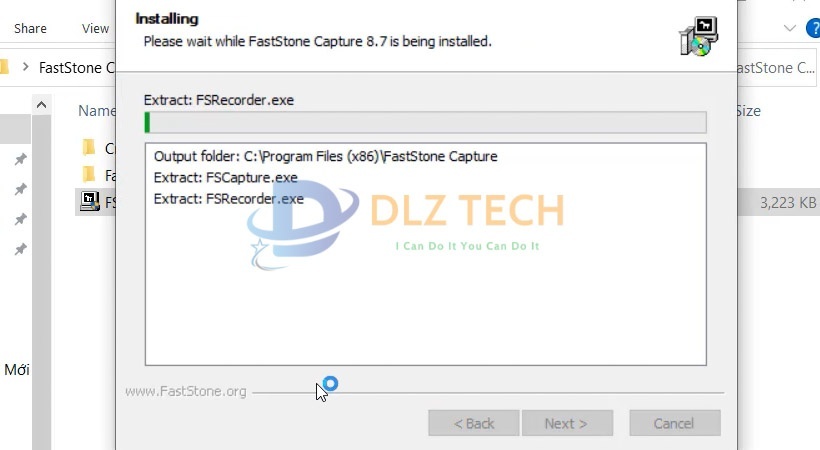Viewport: 820px width, 450px height.
Task: Click the navigation pane scroll up arrow
Action: [41, 105]
